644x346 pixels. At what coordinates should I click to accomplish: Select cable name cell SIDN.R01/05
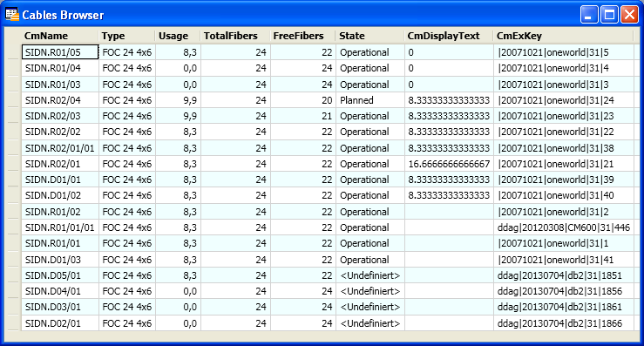(x=60, y=52)
